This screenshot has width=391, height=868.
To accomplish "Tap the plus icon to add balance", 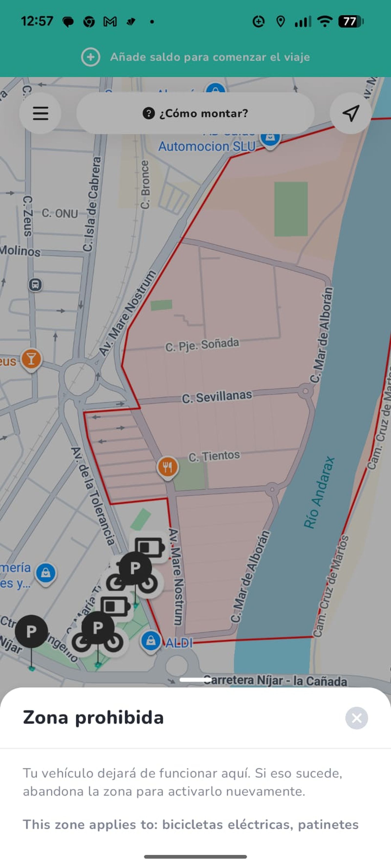I will [x=90, y=57].
